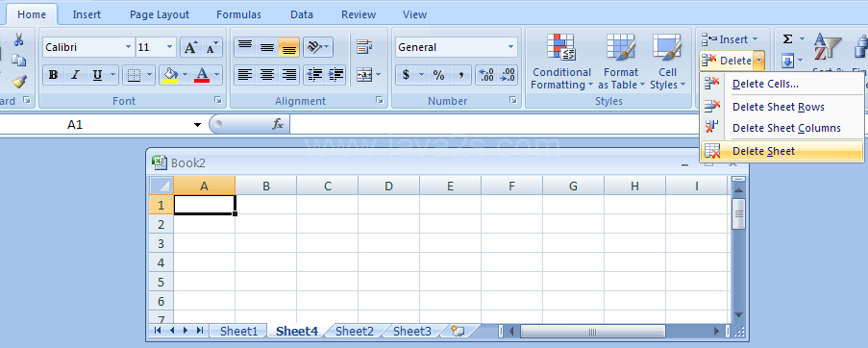Insert a new worksheet tab icon
Screen dimensions: 868x348
(458, 331)
